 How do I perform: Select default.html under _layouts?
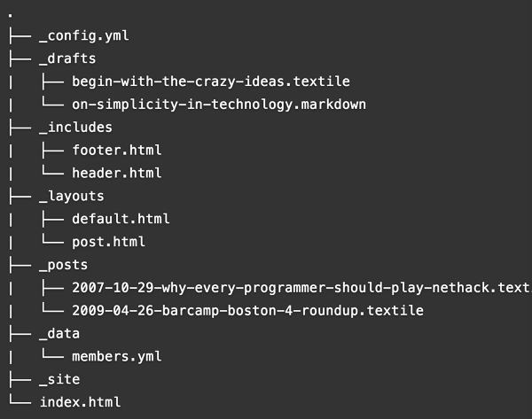tap(121, 219)
